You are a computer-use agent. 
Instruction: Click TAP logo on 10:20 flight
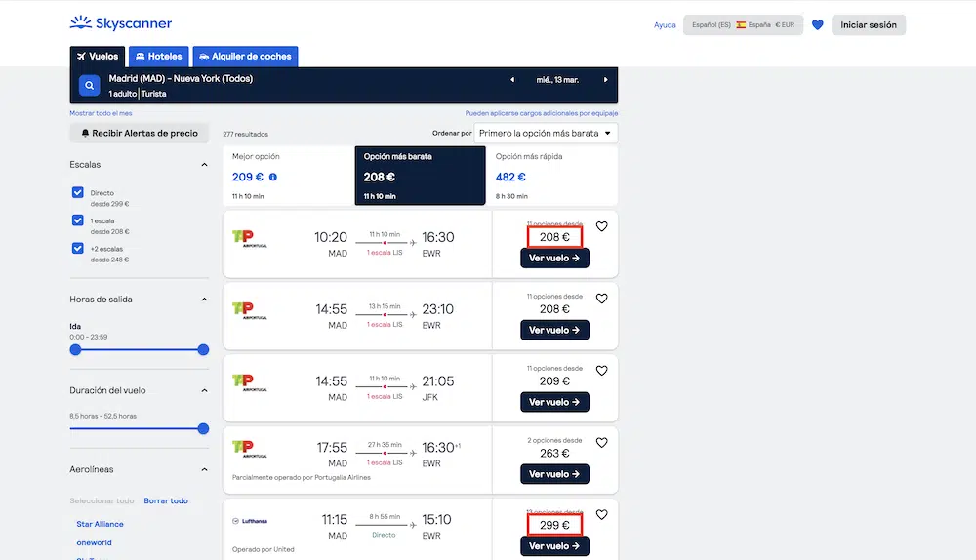click(250, 238)
